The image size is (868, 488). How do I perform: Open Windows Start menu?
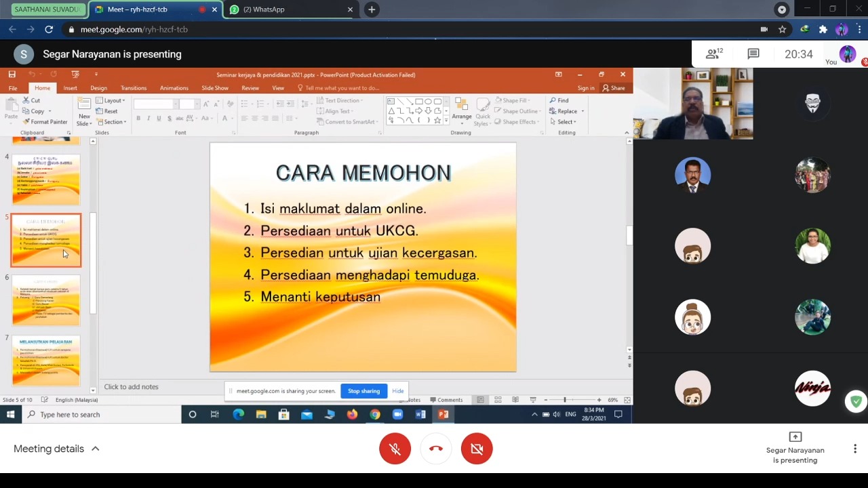click(11, 414)
